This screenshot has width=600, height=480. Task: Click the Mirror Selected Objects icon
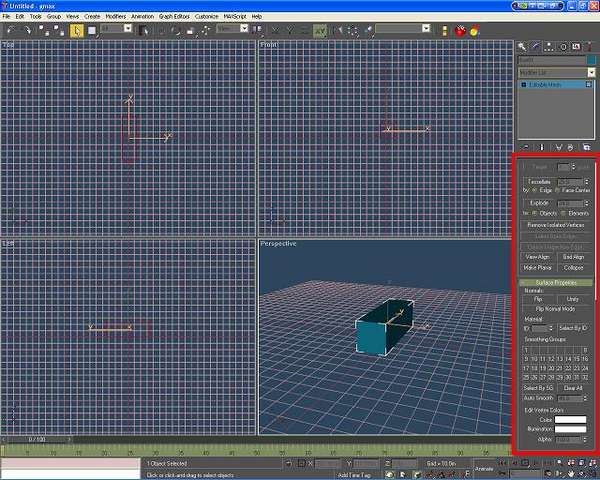(338, 31)
